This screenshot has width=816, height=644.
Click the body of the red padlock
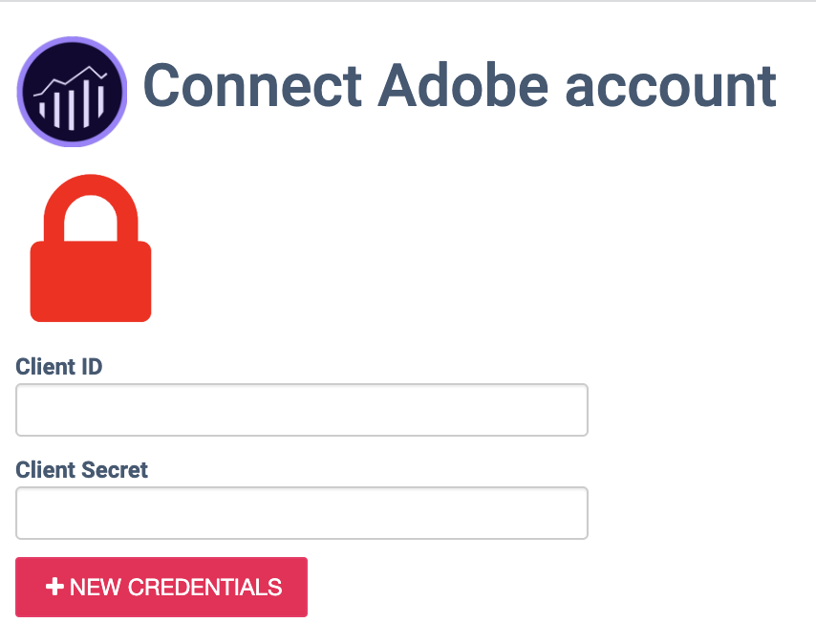pos(91,281)
